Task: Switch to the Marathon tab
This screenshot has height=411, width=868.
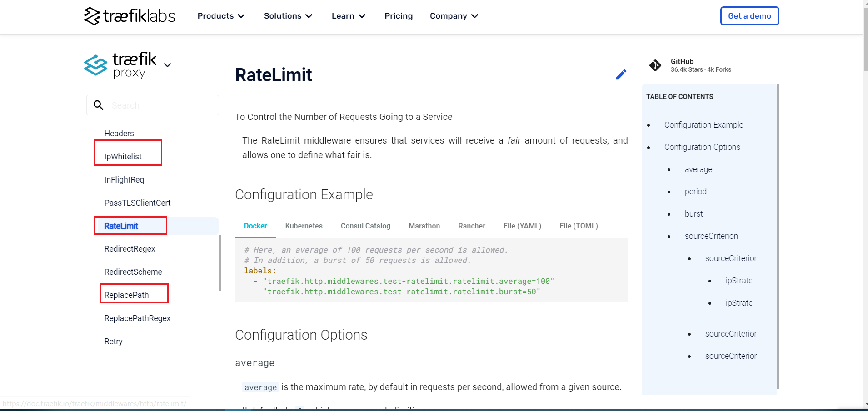Action: 424,226
